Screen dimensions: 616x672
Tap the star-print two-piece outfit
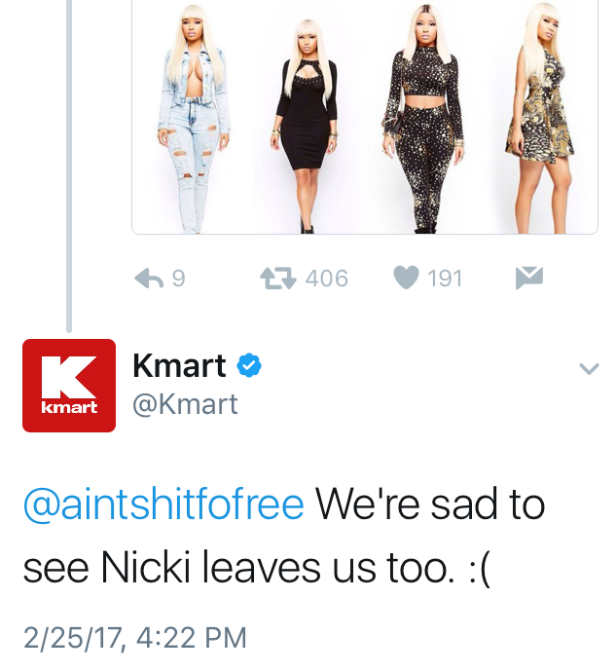tap(423, 118)
